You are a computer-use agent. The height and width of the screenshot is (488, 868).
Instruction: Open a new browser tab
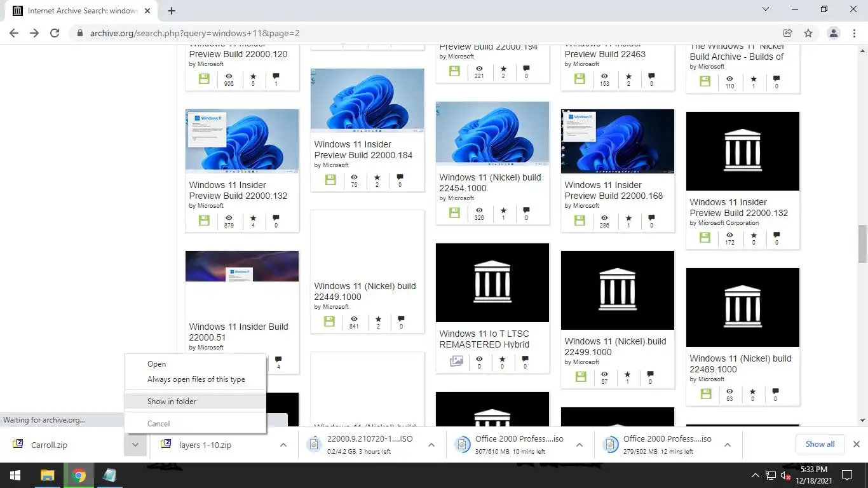coord(172,11)
